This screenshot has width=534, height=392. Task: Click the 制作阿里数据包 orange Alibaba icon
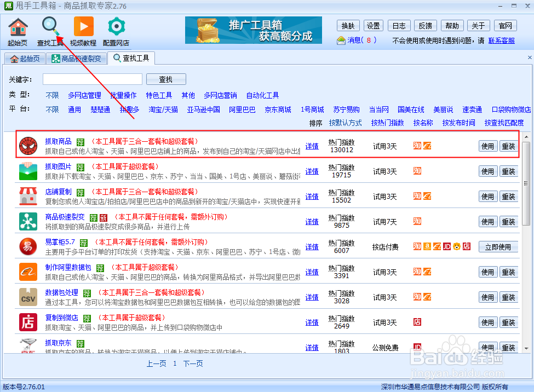[28, 272]
